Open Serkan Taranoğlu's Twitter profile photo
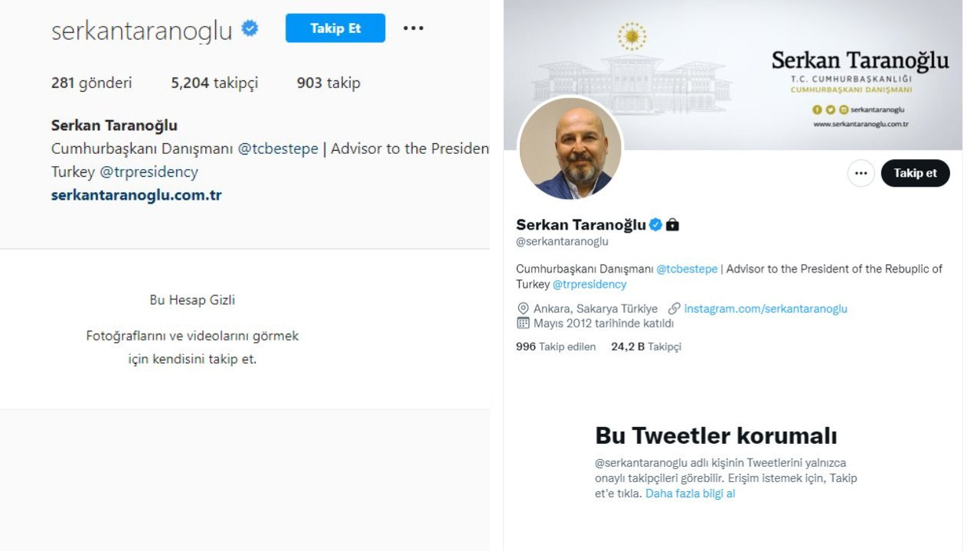 [x=571, y=148]
